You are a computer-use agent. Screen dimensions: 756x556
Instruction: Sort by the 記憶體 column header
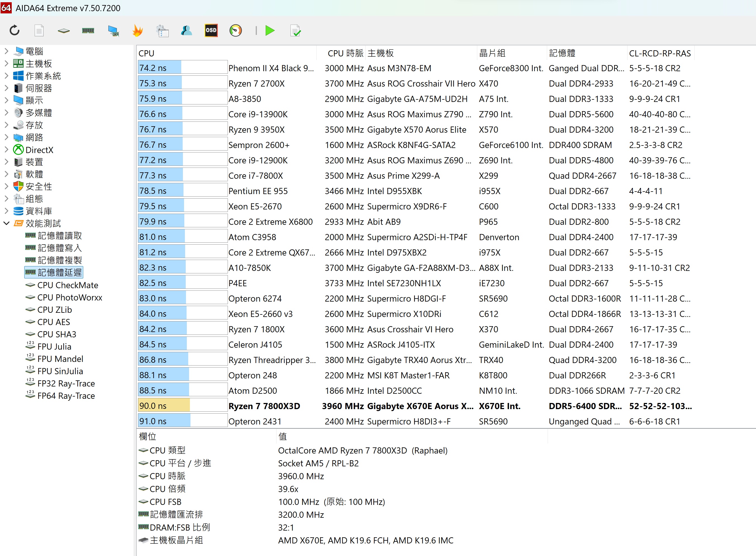(x=587, y=53)
